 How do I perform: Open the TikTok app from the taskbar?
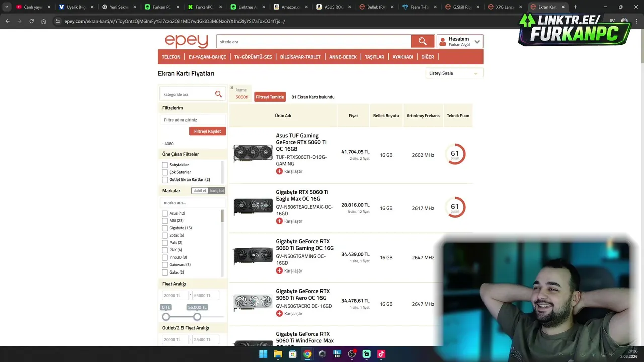(381, 354)
